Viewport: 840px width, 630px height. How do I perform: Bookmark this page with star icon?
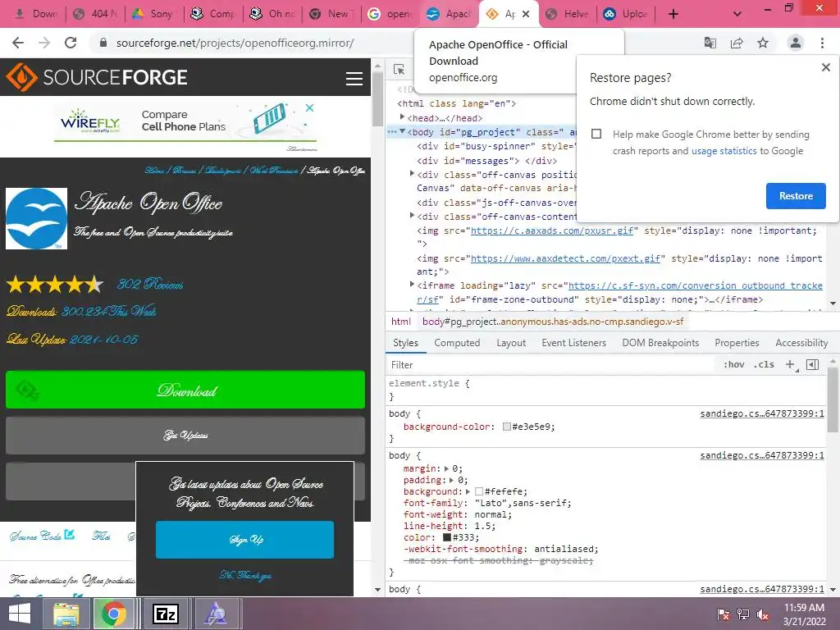(763, 43)
